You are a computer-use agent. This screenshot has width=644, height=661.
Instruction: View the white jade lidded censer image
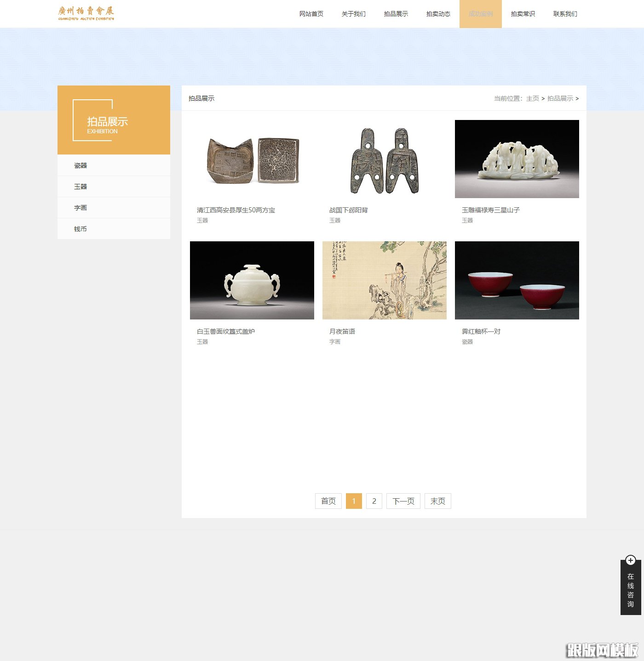252,280
